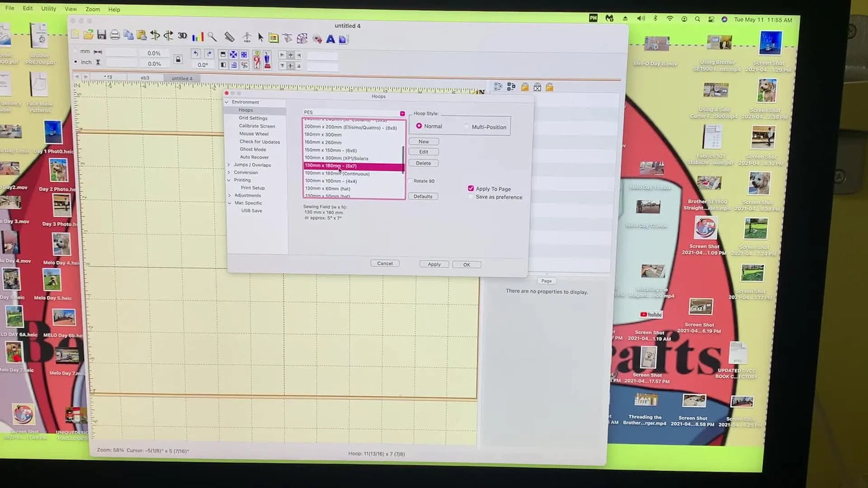This screenshot has width=868, height=488.
Task: Click the Paste clipboard icon
Action: tap(141, 35)
